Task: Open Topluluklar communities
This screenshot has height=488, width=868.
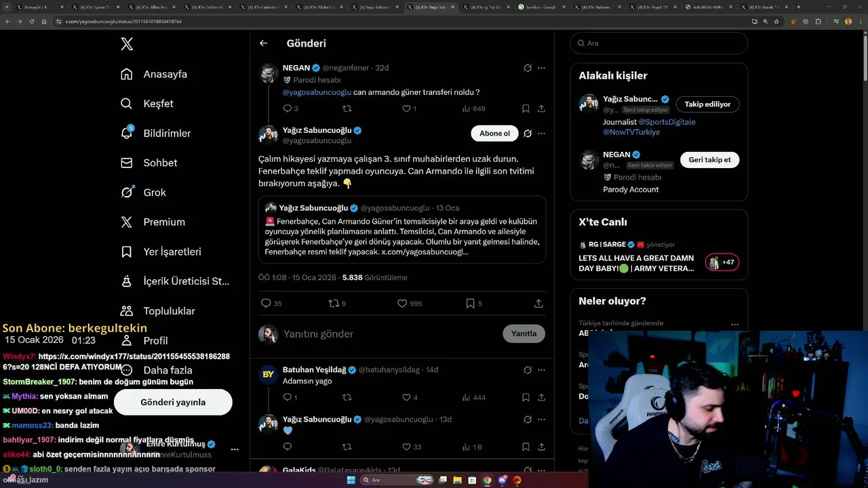Action: (x=158, y=311)
